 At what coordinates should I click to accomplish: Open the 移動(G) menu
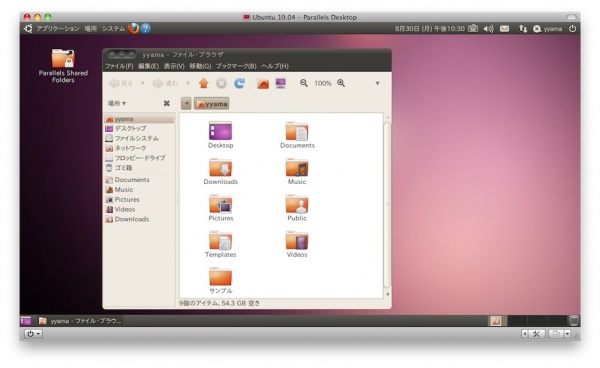(x=200, y=66)
